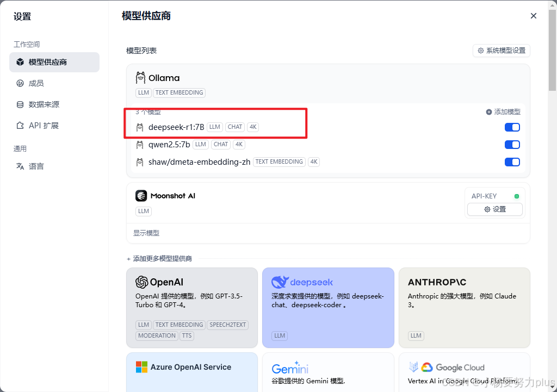This screenshot has height=392, width=557.
Task: Toggle the qwen2.5:7b model switch
Action: coord(512,145)
